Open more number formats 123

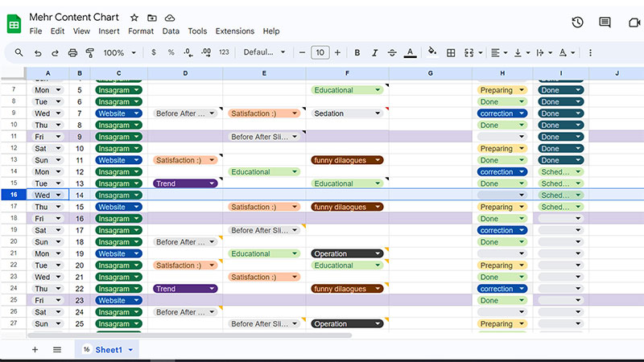pos(224,52)
